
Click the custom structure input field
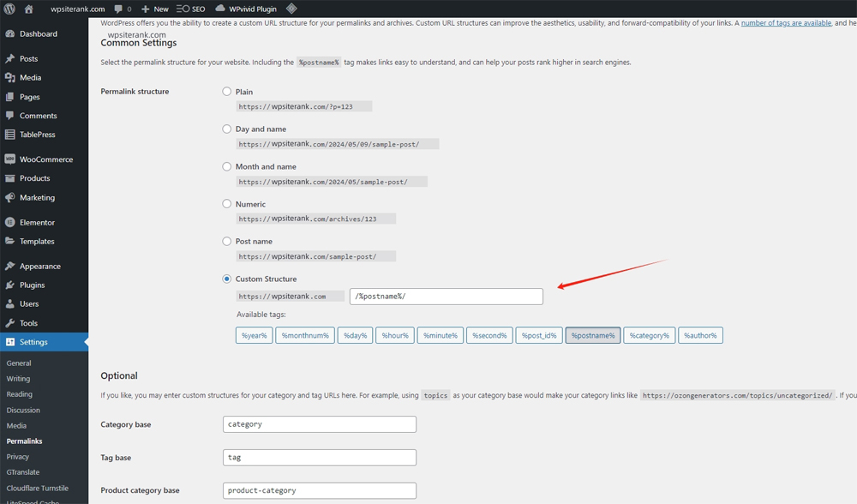tap(446, 297)
